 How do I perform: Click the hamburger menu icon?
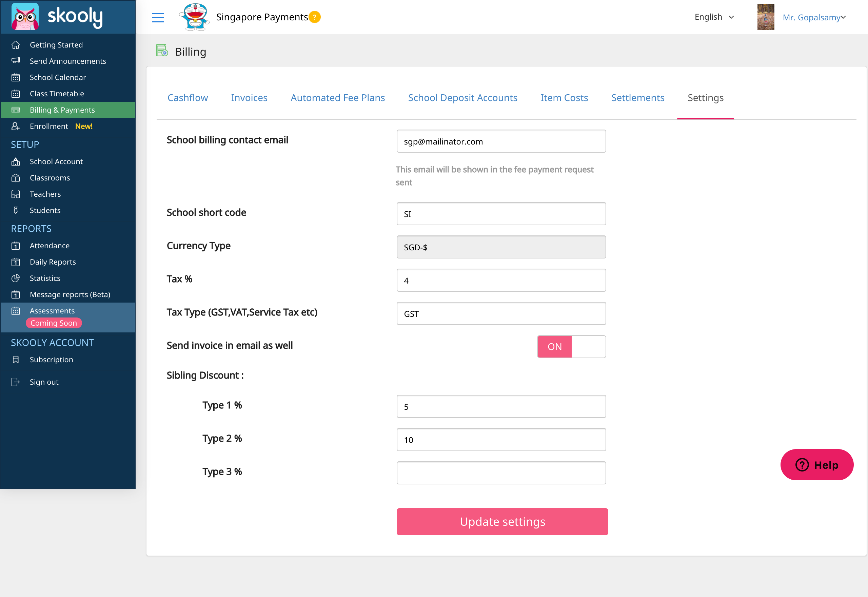158,18
